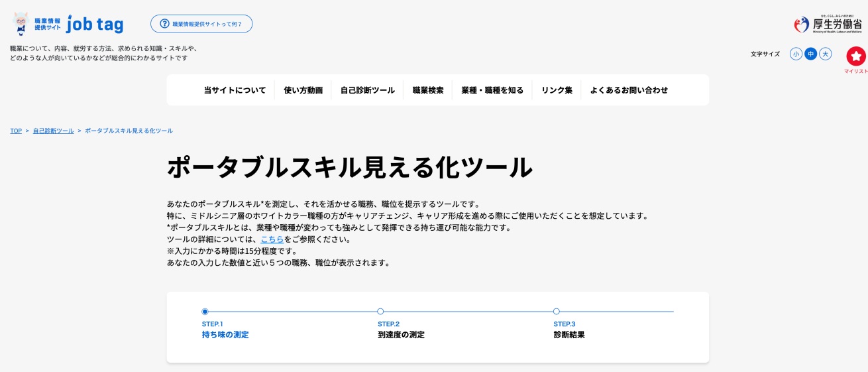Viewport: 868px width, 372px height.
Task: Click TOP breadcrumb link
Action: (x=16, y=131)
